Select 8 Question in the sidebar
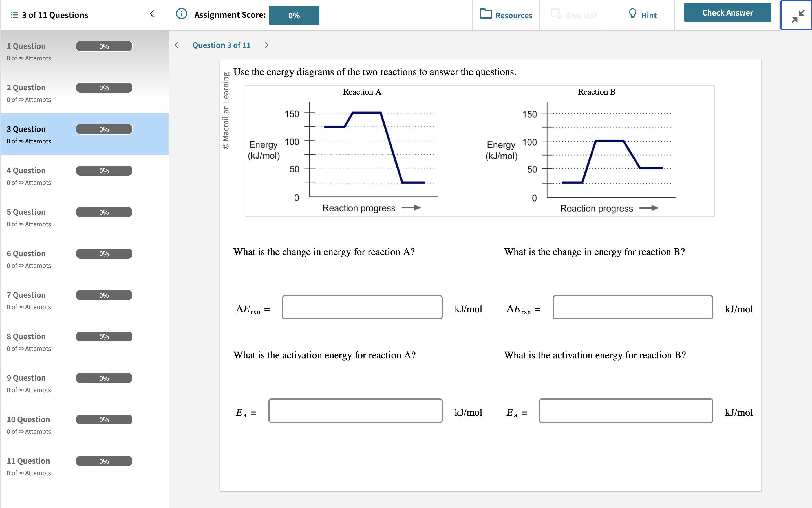Screen dimensions: 812x508 [85, 342]
